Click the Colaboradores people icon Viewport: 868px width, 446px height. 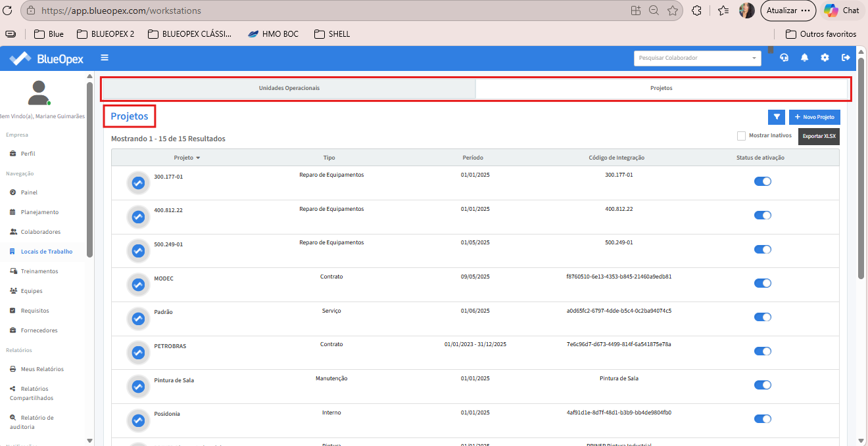click(x=14, y=232)
